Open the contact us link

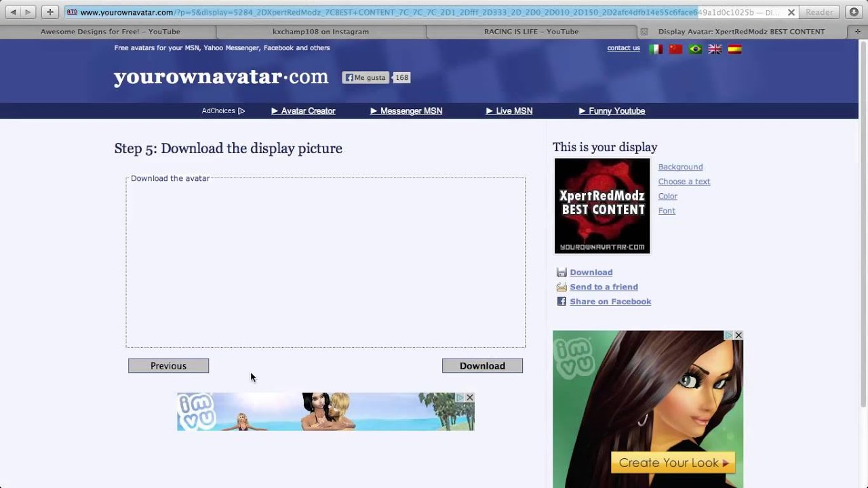623,48
